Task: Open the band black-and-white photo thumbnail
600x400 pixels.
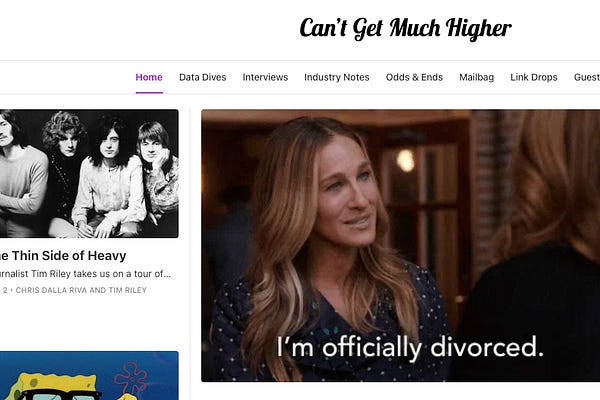Action: point(89,173)
